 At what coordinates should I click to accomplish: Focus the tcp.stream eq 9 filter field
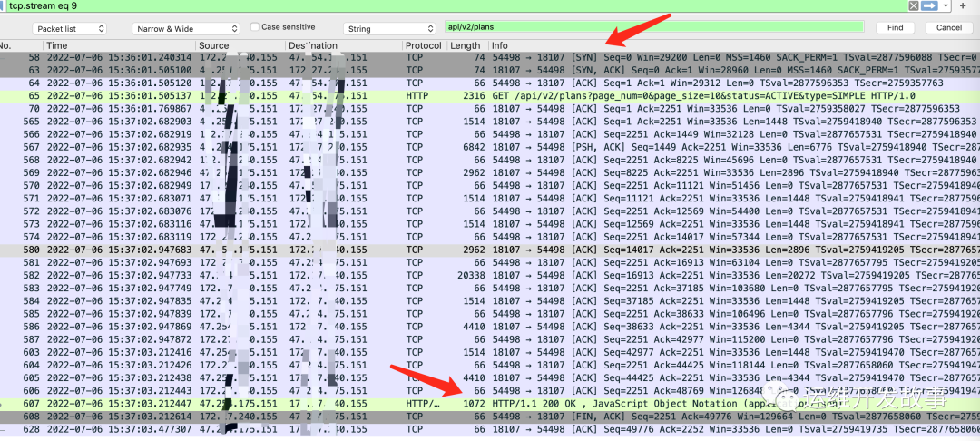(x=454, y=5)
